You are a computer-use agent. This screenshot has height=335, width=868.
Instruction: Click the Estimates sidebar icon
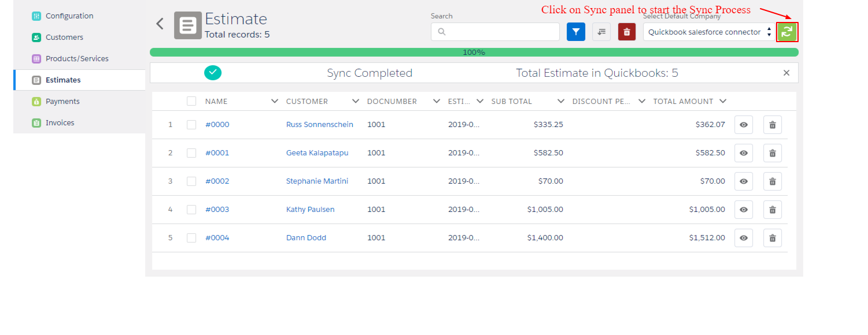pyautogui.click(x=36, y=80)
